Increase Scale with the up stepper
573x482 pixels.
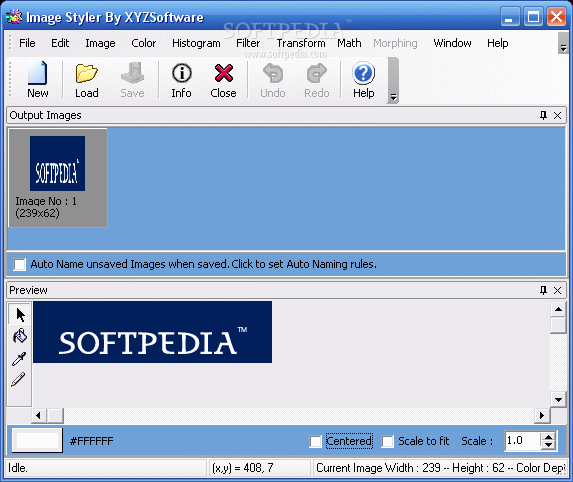pos(548,437)
